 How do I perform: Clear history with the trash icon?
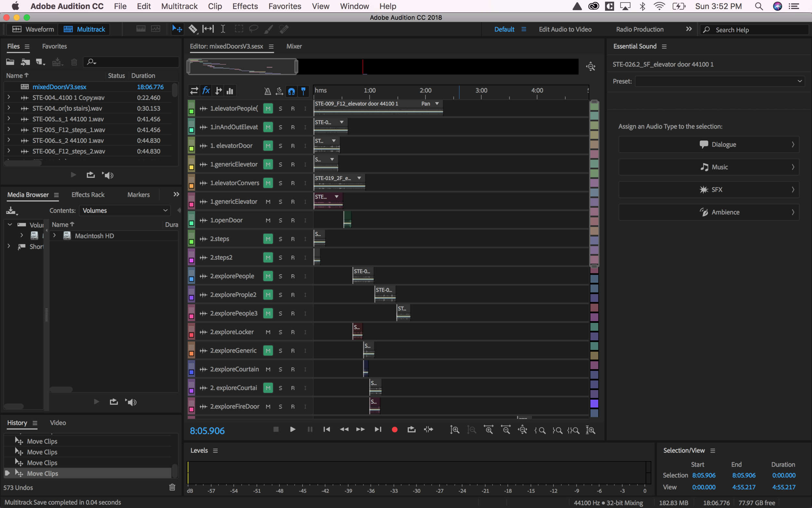[172, 487]
